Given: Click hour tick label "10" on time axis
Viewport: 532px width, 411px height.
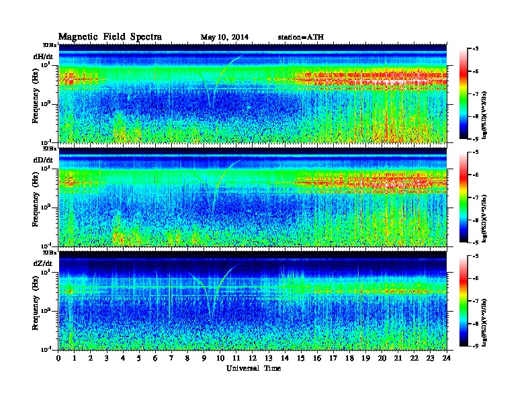Looking at the screenshot, I should pyautogui.click(x=220, y=358).
